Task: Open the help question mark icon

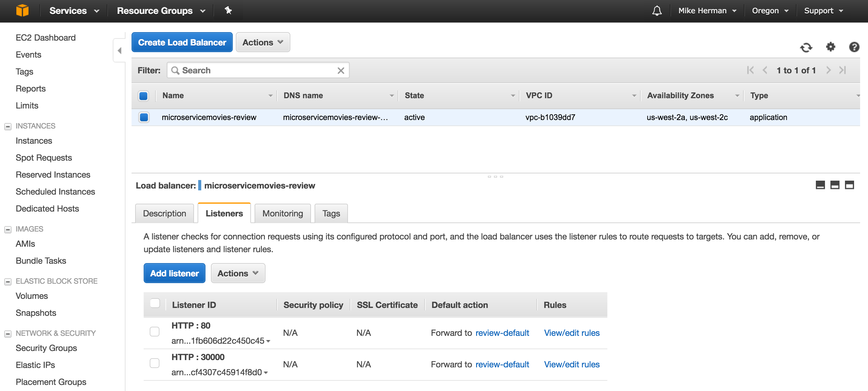Action: pyautogui.click(x=854, y=47)
